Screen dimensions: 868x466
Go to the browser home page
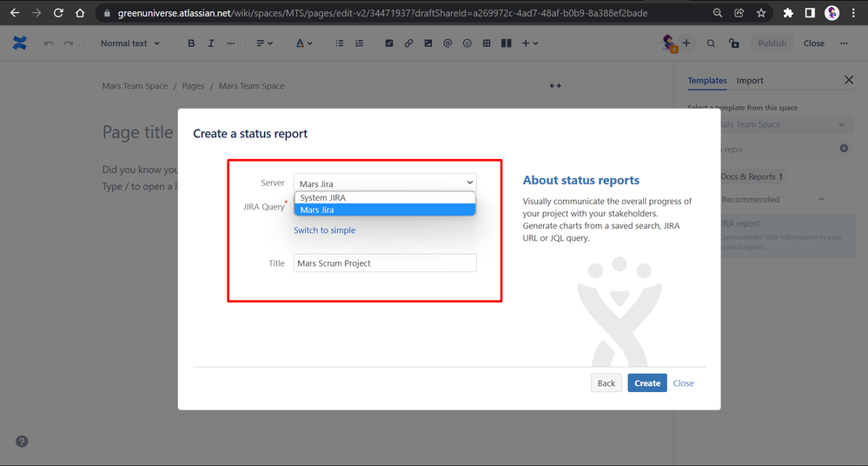click(80, 13)
